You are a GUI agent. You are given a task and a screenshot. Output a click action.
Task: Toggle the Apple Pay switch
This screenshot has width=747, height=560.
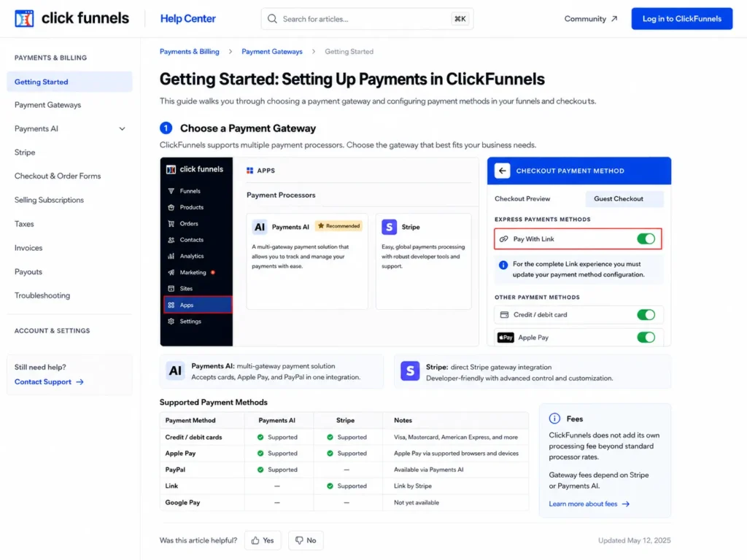click(x=646, y=338)
